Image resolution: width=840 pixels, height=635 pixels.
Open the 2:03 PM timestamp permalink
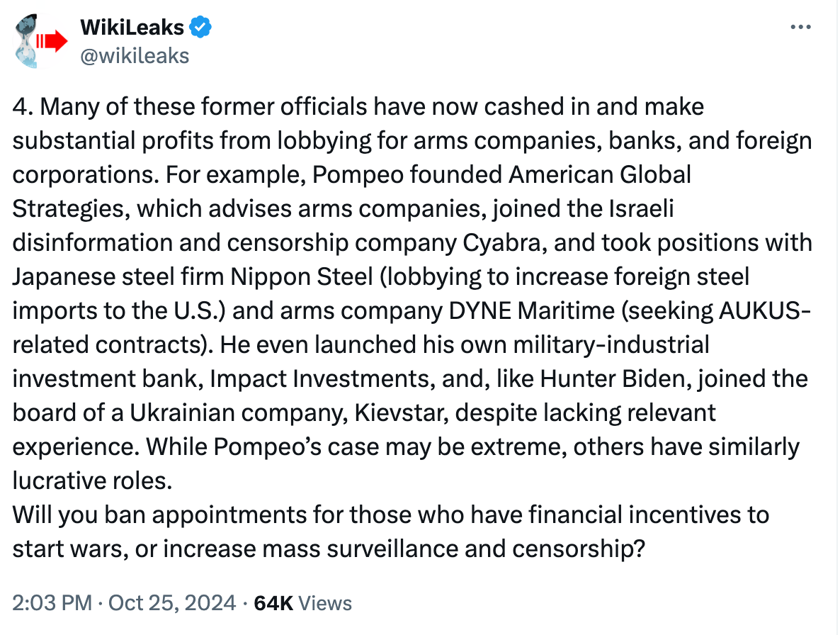(x=52, y=603)
